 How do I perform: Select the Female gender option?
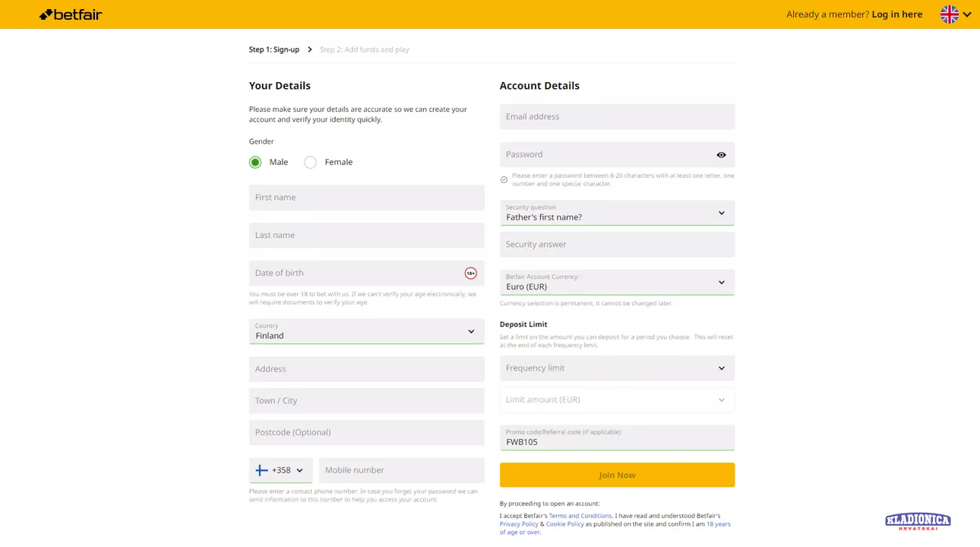pos(311,163)
